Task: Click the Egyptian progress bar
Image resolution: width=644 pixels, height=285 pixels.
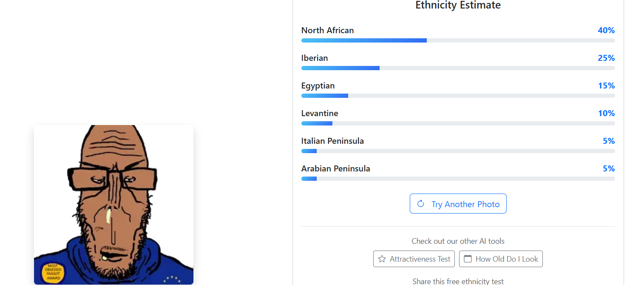Action: (x=458, y=96)
